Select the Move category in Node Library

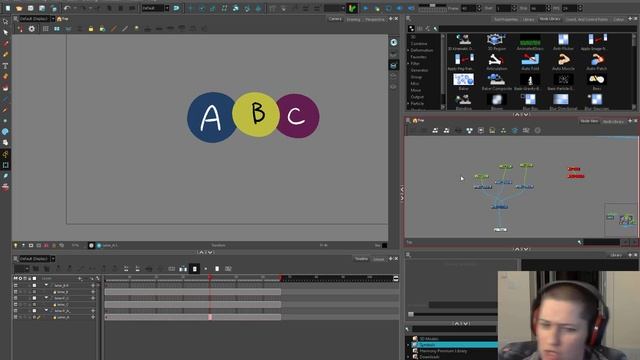pos(416,90)
